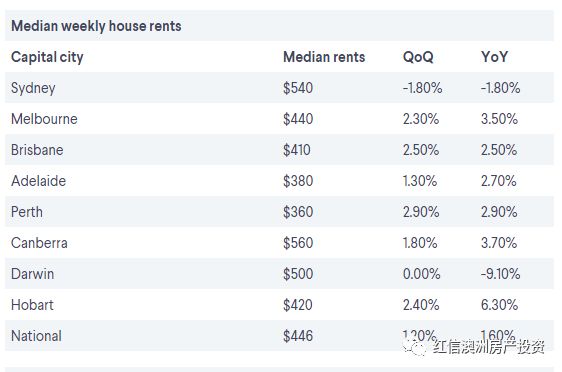The image size is (562, 372).
Task: Select the Brisbane row label
Action: (x=37, y=150)
